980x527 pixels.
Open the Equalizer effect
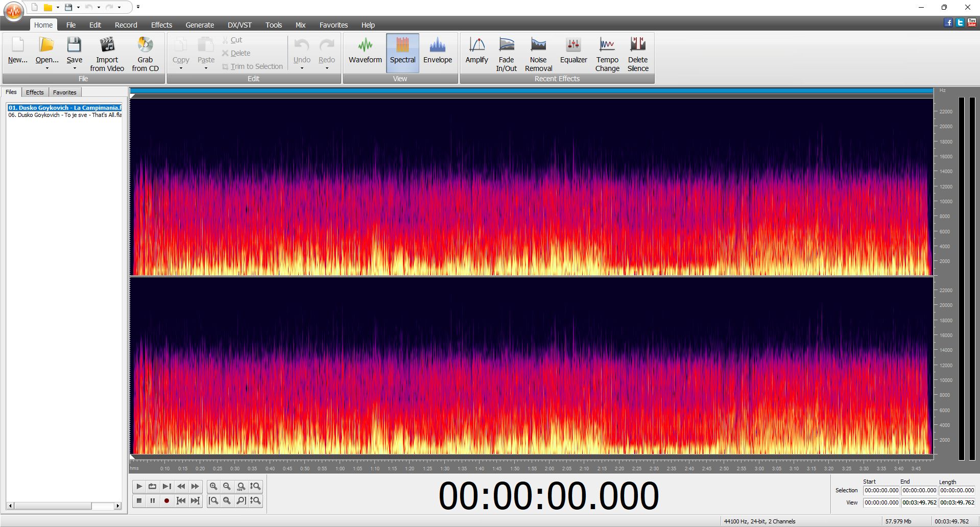[573, 51]
